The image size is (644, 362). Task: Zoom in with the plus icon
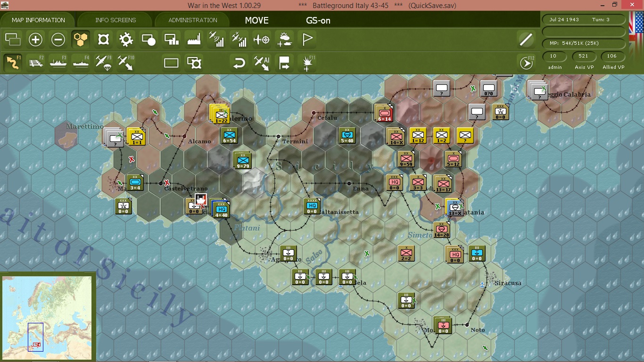[x=35, y=40]
